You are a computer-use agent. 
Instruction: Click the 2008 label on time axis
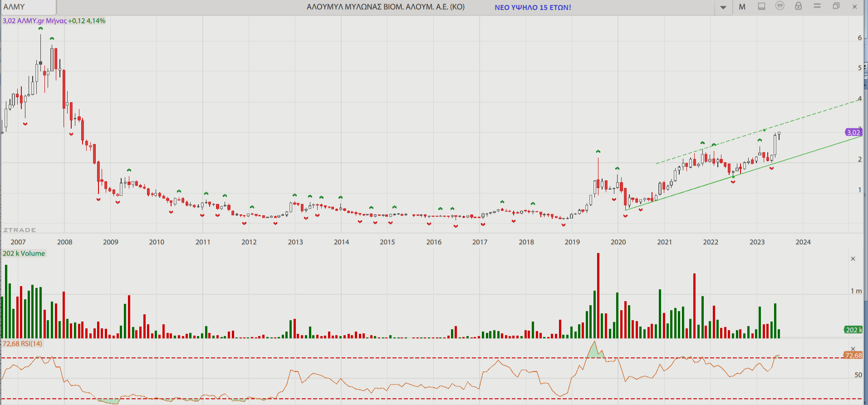pyautogui.click(x=64, y=242)
